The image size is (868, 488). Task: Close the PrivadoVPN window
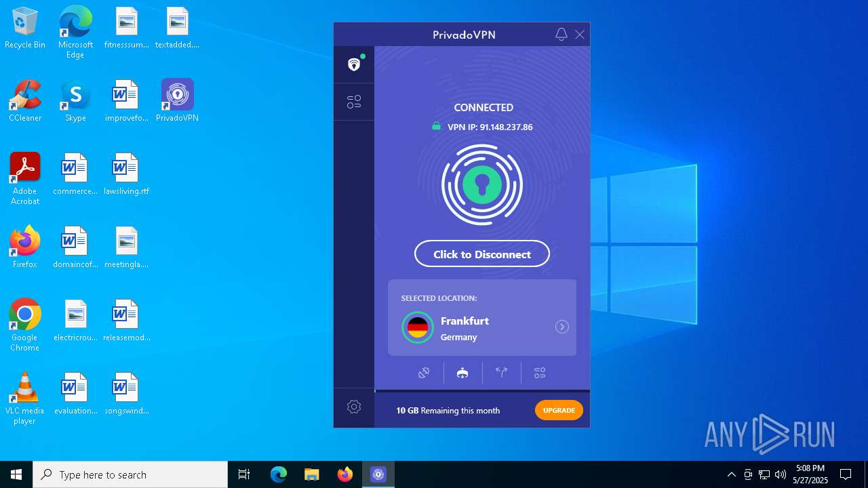580,35
